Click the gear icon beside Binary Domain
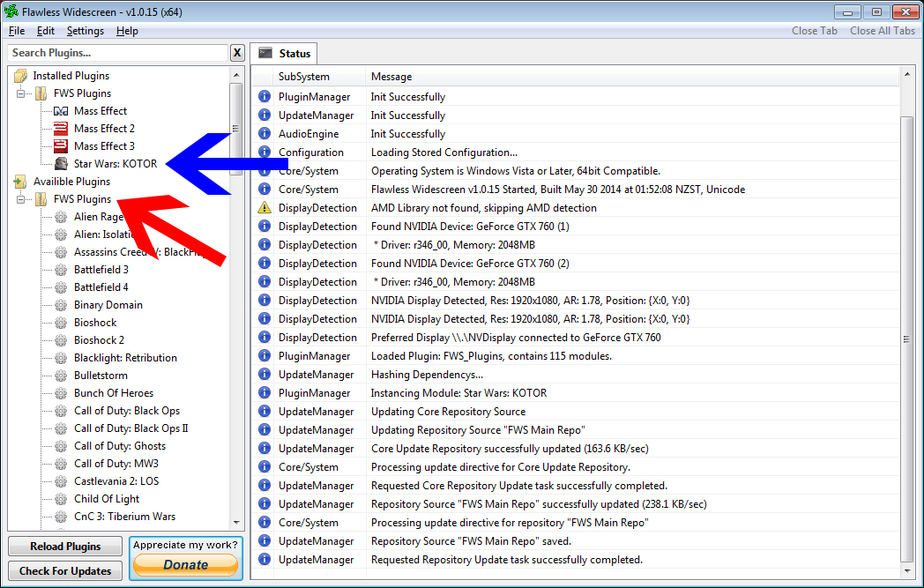Viewport: 924px width, 588px height. 61,305
